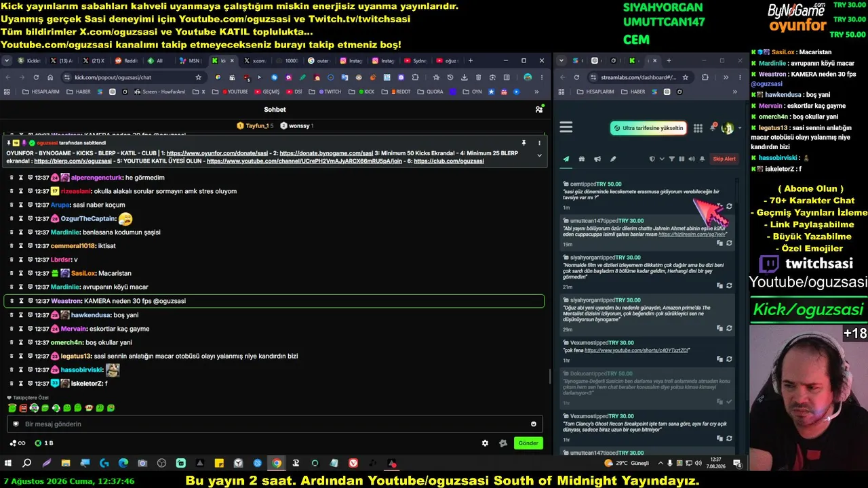The width and height of the screenshot is (868, 488).
Task: Click the Kick points badge icon beside the chat gear
Action: pyautogui.click(x=503, y=443)
